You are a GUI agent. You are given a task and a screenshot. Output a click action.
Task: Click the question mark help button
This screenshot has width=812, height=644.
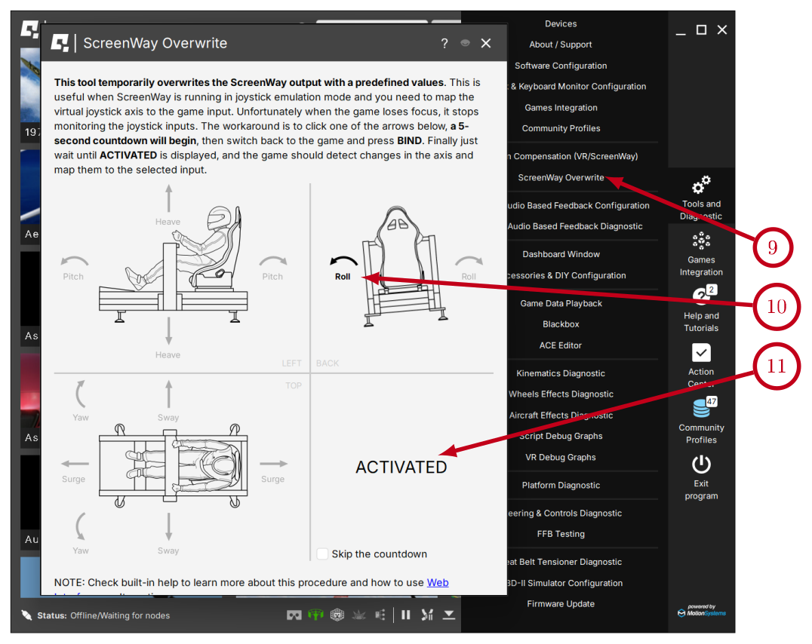pos(444,44)
